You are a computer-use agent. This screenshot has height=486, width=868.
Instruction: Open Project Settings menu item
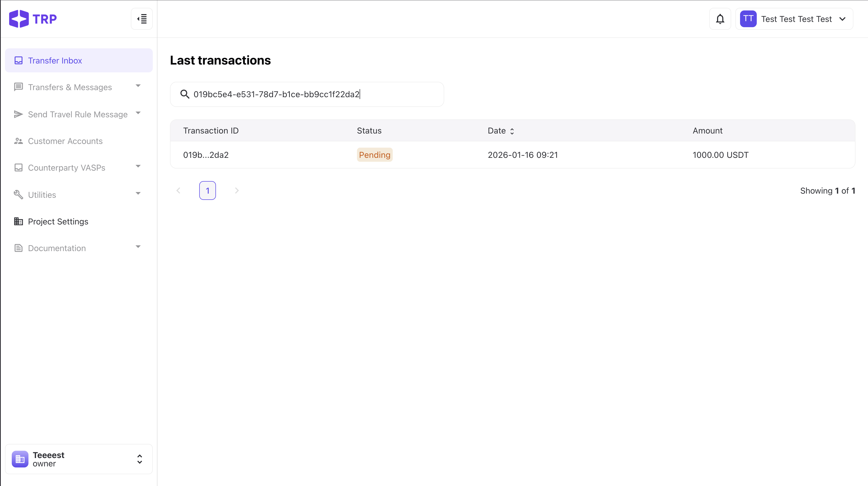58,222
